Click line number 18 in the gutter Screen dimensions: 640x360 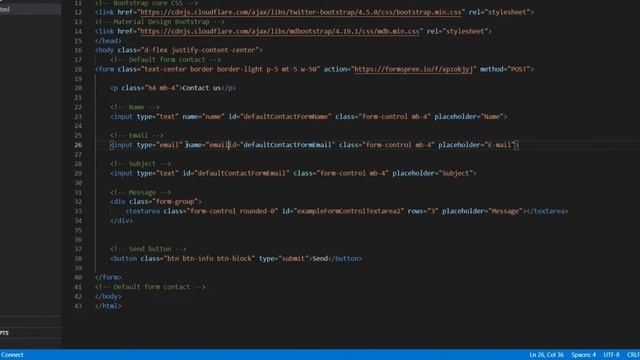coord(78,69)
